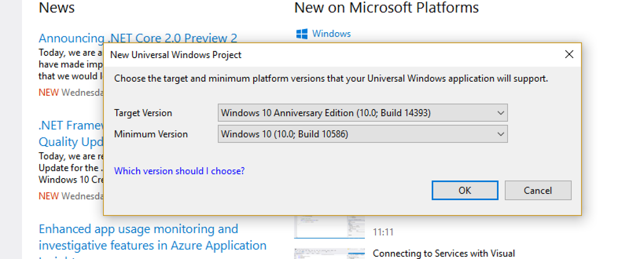644x259 pixels.
Task: Open Announcing .NET Core 2.0 Preview 2 article
Action: [138, 38]
